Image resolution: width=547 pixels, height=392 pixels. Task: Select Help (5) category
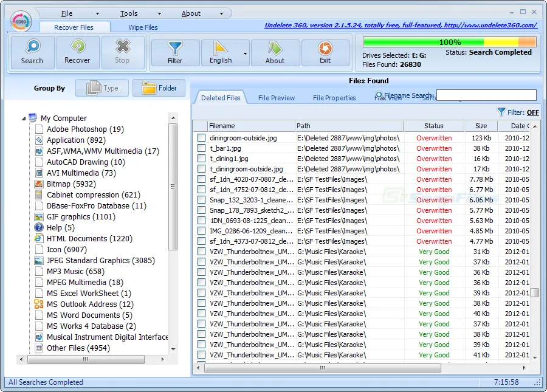[x=61, y=228]
